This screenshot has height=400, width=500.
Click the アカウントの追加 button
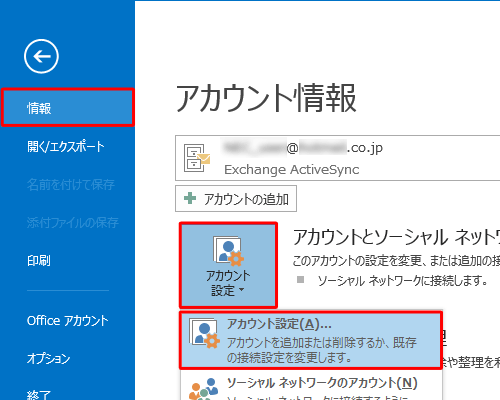coord(236,199)
